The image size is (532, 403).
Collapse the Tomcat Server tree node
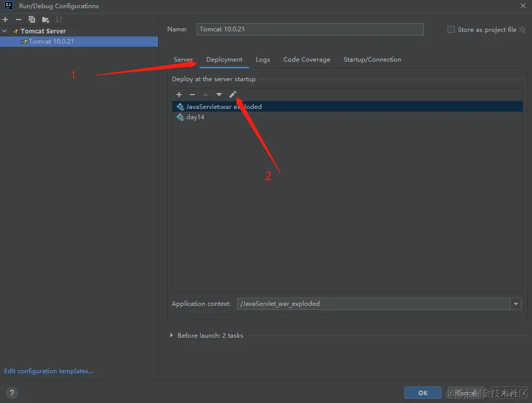5,31
